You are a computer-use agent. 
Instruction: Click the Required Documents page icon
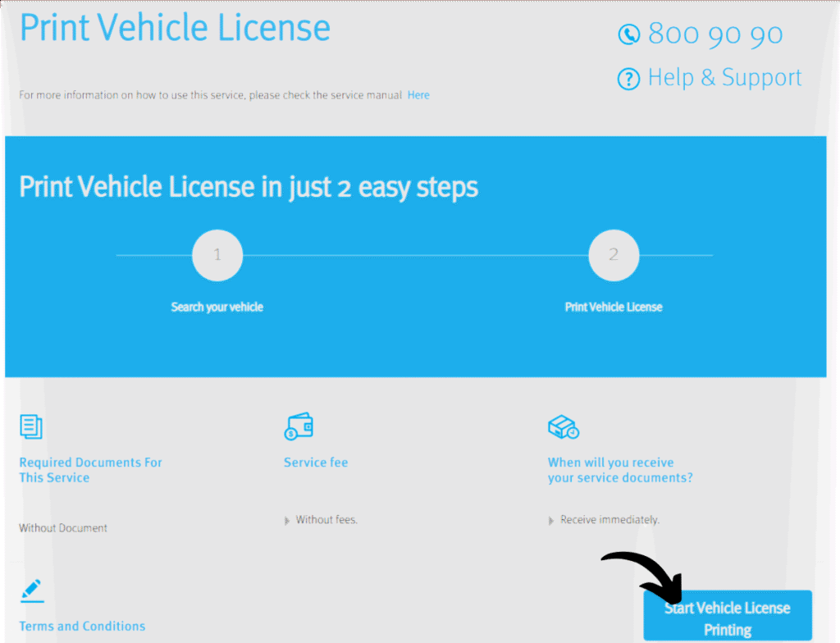pos(31,426)
